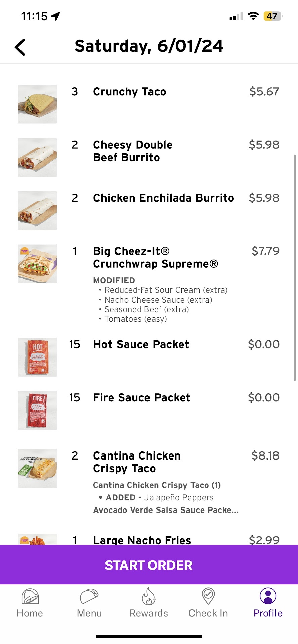Open the Home tab icon
This screenshot has width=298, height=644.
coord(30,597)
